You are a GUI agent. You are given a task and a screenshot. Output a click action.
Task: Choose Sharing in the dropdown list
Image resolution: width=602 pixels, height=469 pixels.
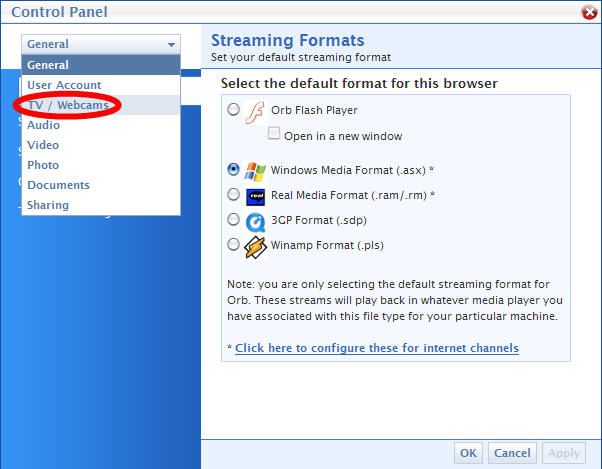101,205
